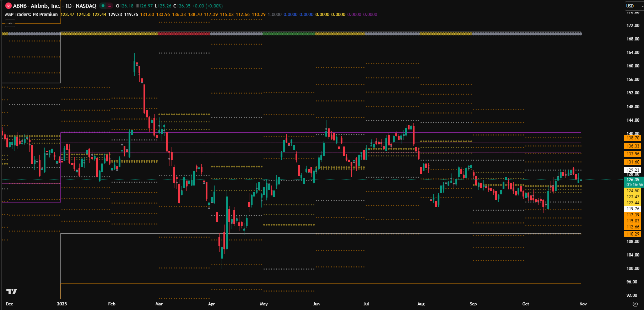Click the 1D interval in chart title
This screenshot has width=644, height=310.
tap(68, 6)
